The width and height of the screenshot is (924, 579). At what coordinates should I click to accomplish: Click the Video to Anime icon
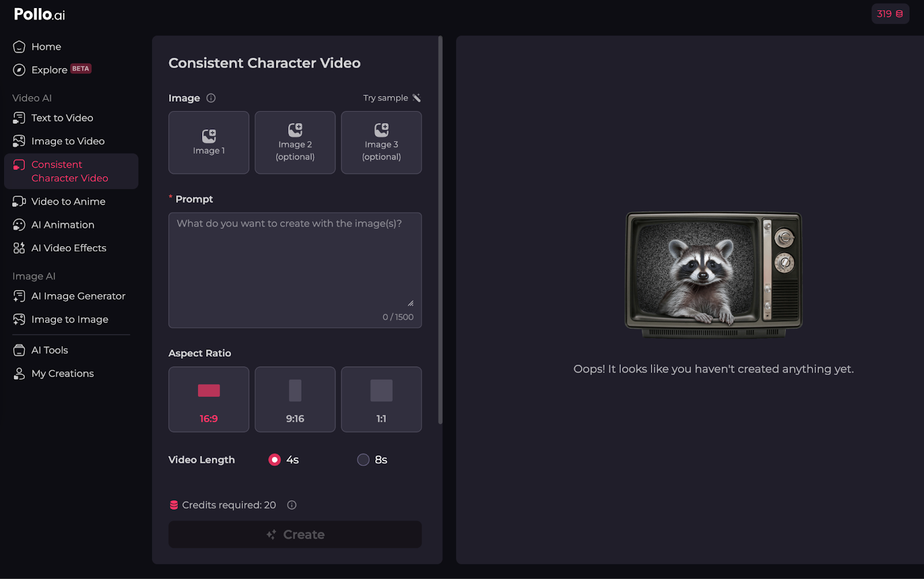pos(19,202)
